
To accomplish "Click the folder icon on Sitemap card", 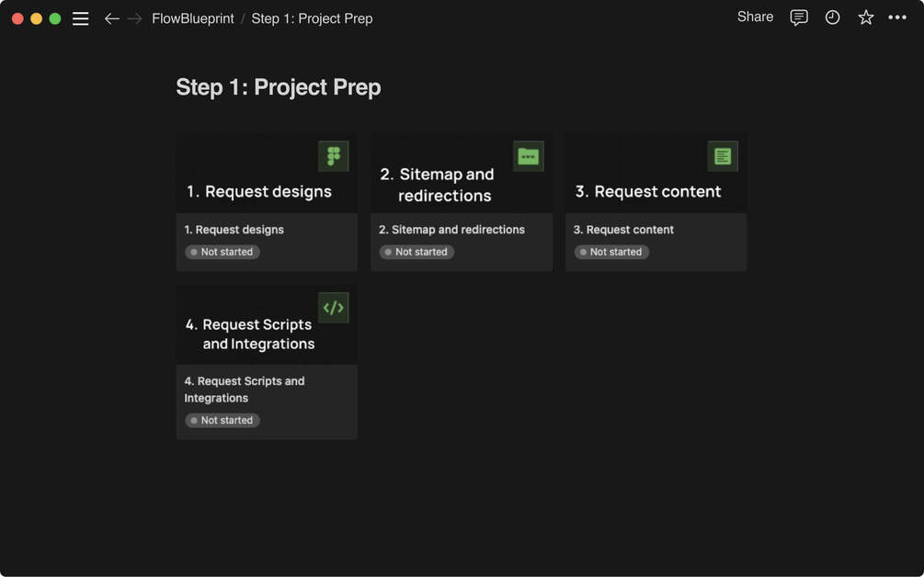I will [528, 156].
